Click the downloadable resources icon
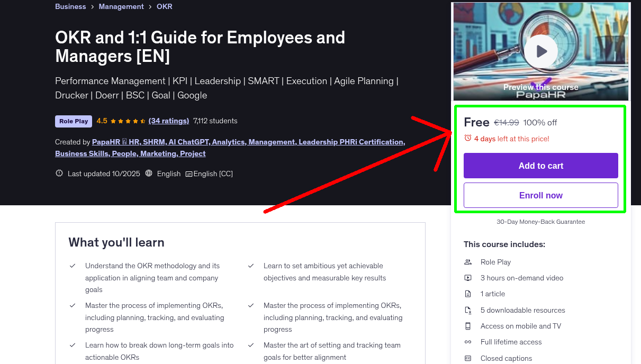Viewport: 641px width, 364px height. pyautogui.click(x=468, y=310)
